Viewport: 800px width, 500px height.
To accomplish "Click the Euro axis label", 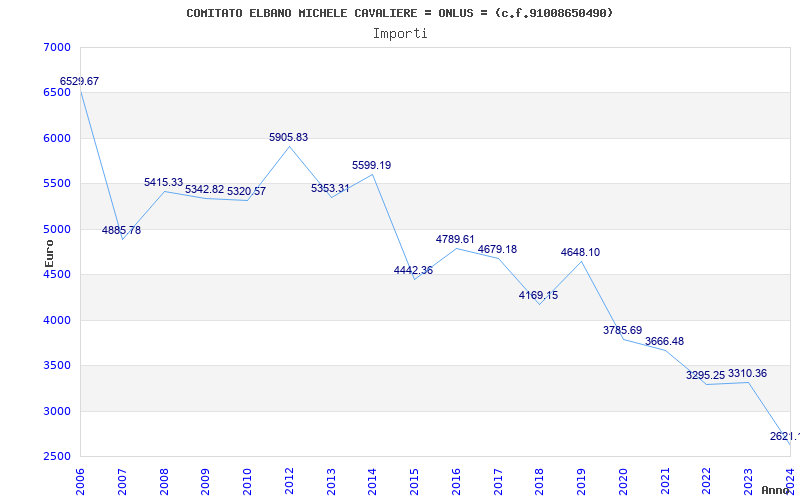I will (x=49, y=254).
